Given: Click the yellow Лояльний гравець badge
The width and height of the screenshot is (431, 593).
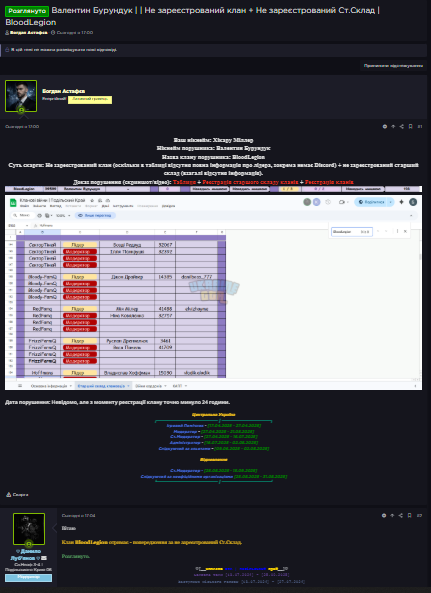Looking at the screenshot, I should (x=90, y=99).
